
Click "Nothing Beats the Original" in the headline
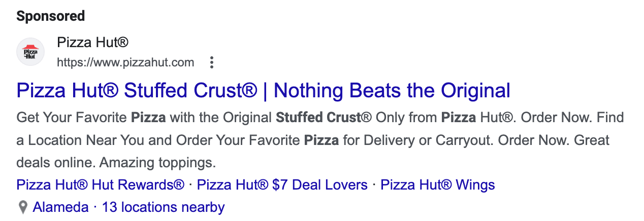(392, 91)
